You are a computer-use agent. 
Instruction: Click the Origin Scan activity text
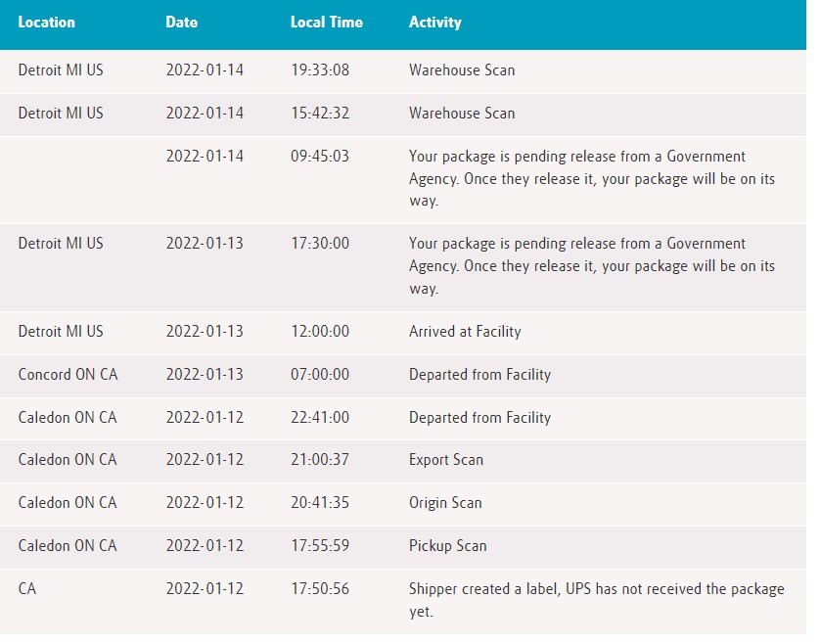point(445,503)
